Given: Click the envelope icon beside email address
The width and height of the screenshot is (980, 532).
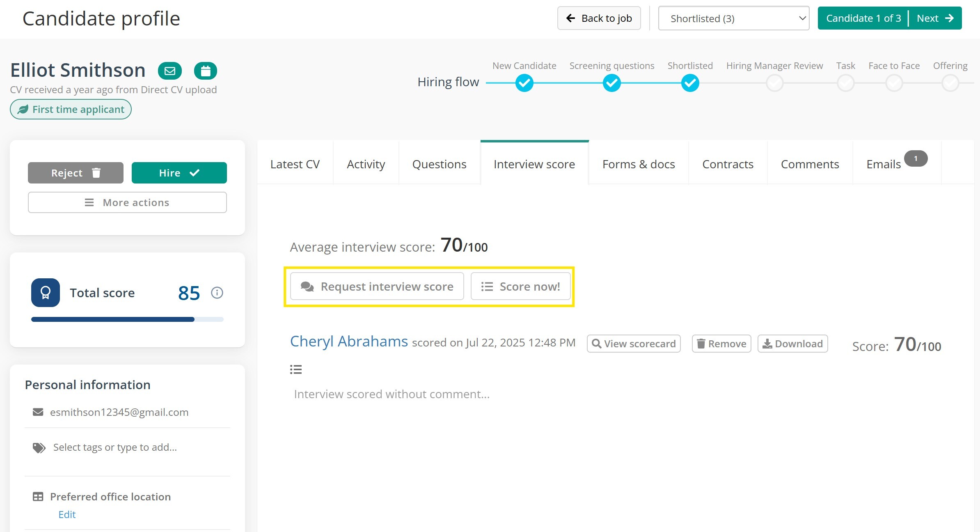Looking at the screenshot, I should (x=38, y=412).
